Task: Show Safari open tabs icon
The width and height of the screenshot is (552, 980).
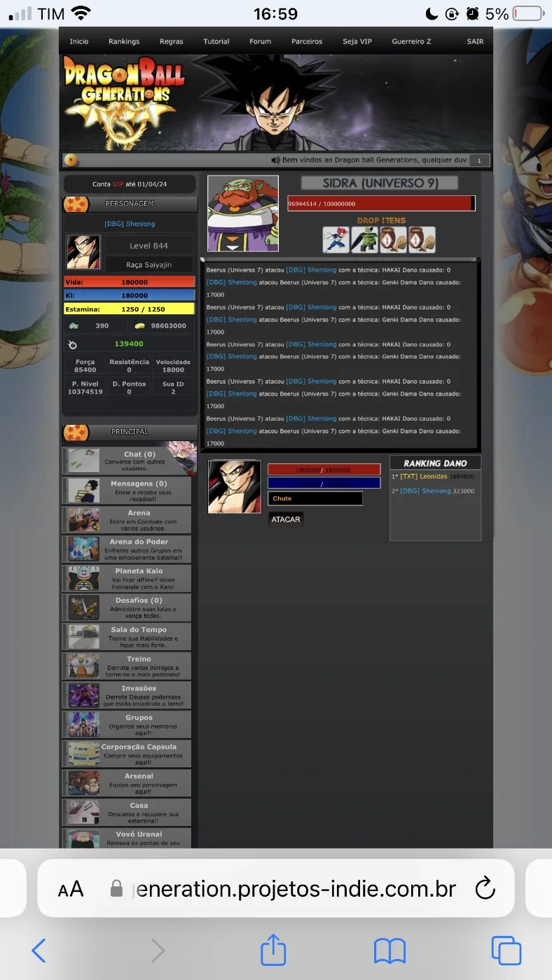Action: tap(506, 951)
